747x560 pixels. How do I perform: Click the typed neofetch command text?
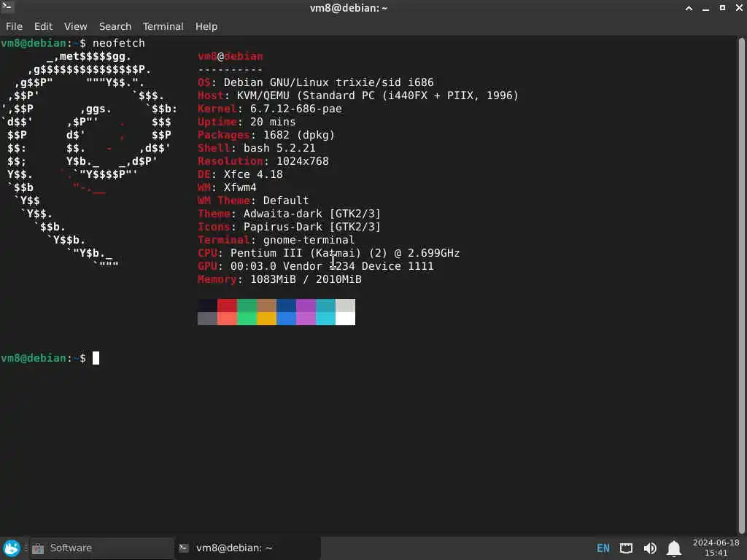[x=119, y=43]
